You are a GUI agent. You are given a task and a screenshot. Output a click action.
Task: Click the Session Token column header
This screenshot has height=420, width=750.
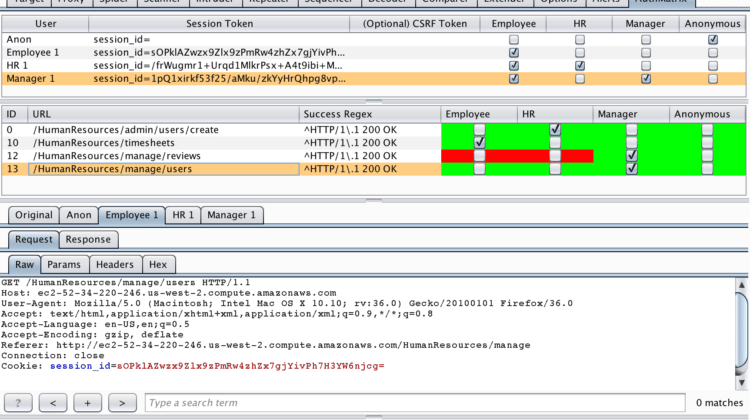coord(219,23)
